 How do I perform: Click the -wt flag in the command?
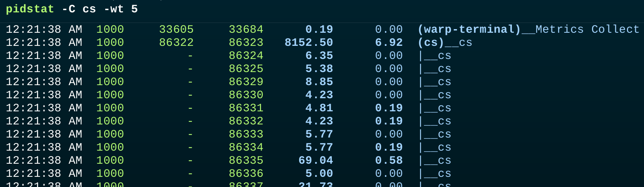tap(114, 9)
